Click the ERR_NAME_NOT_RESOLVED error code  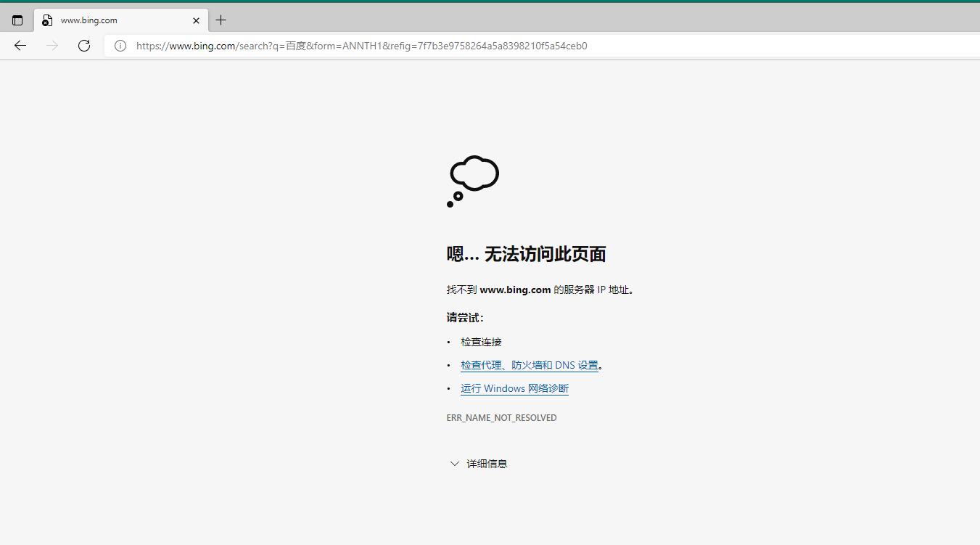[501, 417]
